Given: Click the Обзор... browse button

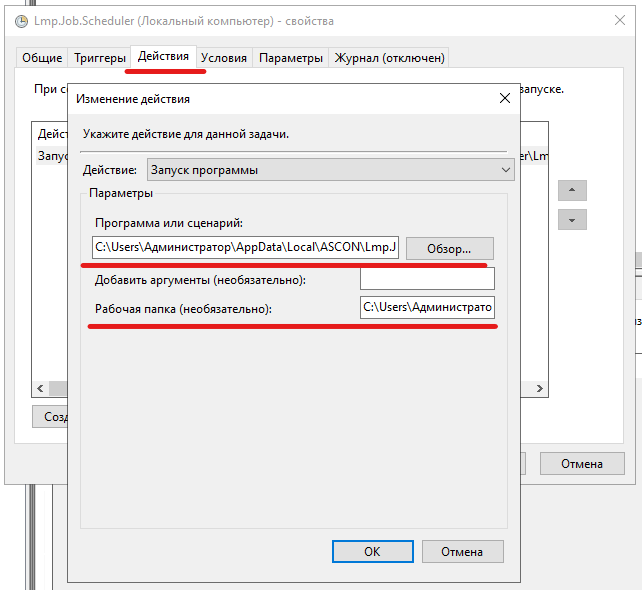Looking at the screenshot, I should coord(450,249).
